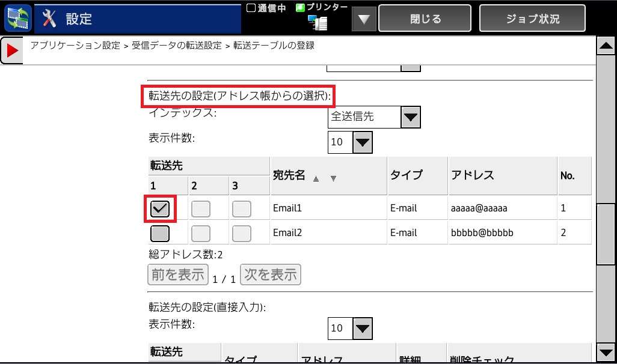The height and width of the screenshot is (364, 617).
Task: Sort recipient names descending
Action: [333, 178]
